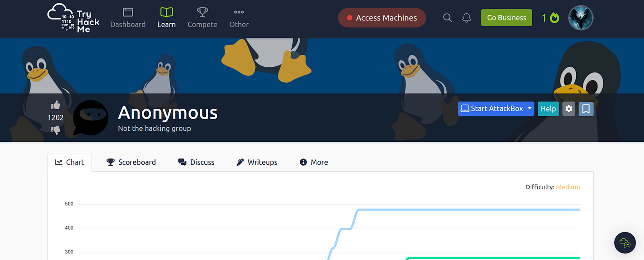Click the "Not the hacking group" subtitle

pos(155,129)
